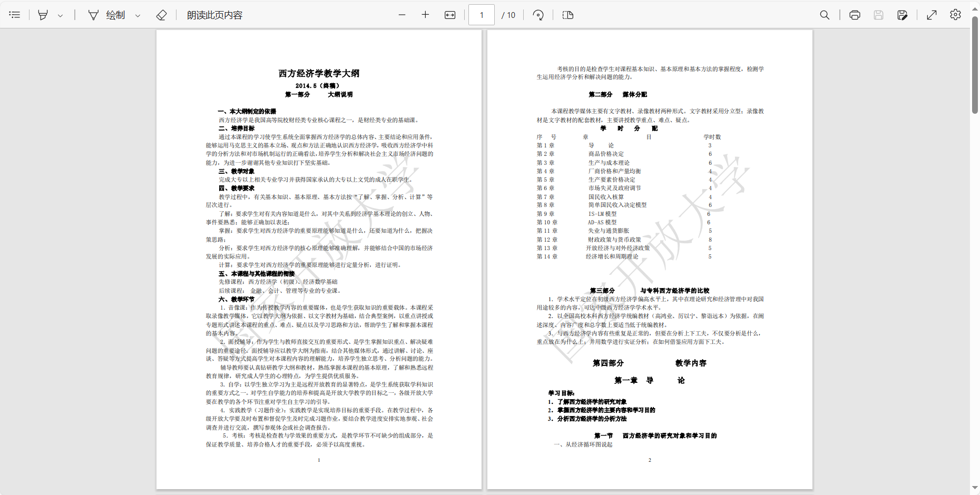The image size is (980, 495).
Task: Click the scrollbar down arrow
Action: [975, 488]
